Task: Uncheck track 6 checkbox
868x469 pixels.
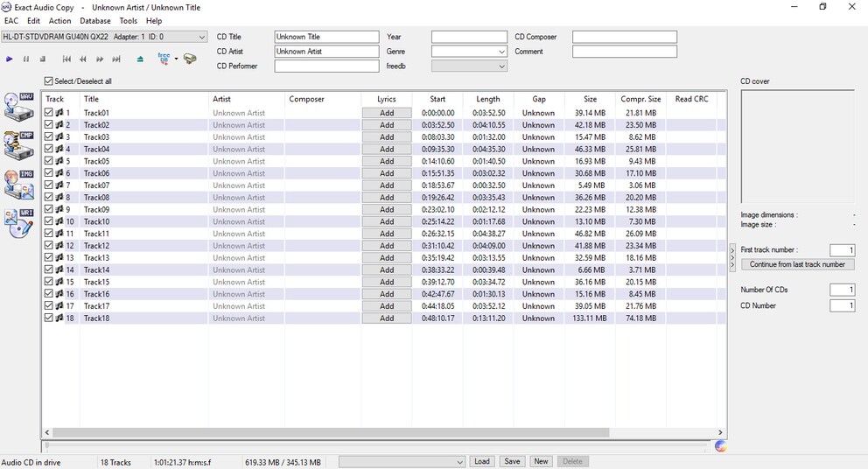Action: coord(49,172)
